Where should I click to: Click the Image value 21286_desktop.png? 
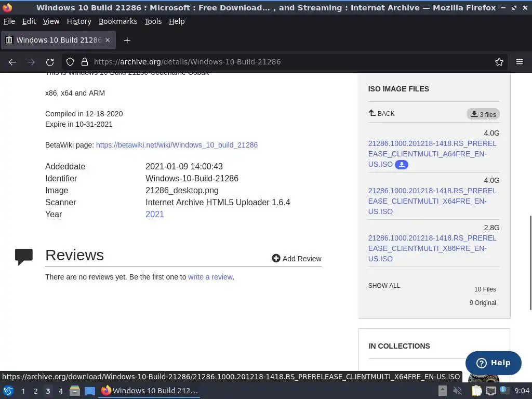[x=182, y=190]
